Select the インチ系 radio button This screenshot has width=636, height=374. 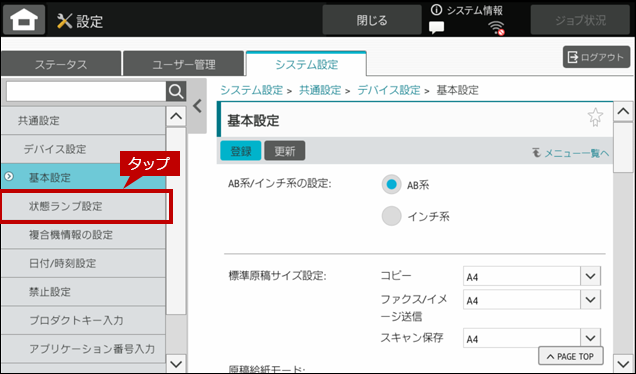point(391,216)
